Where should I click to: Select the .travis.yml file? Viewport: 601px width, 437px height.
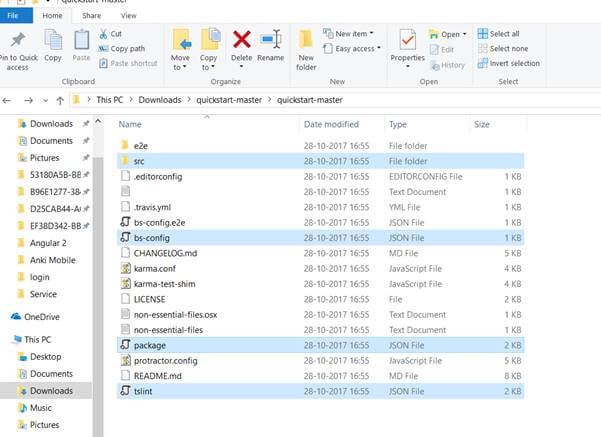pyautogui.click(x=320, y=207)
